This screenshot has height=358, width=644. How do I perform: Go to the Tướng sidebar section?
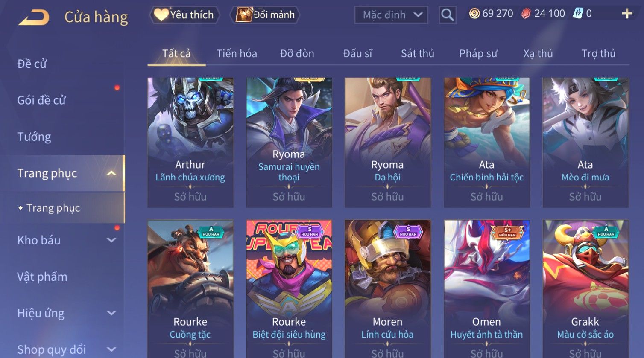click(34, 137)
